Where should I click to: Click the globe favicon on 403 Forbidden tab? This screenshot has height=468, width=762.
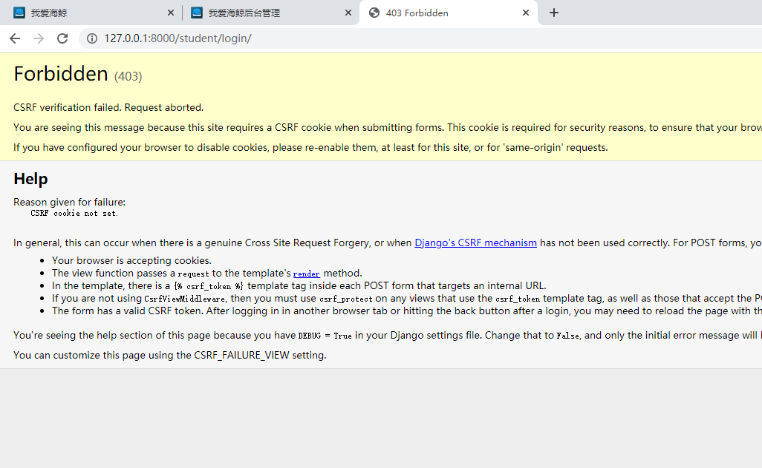coord(375,13)
